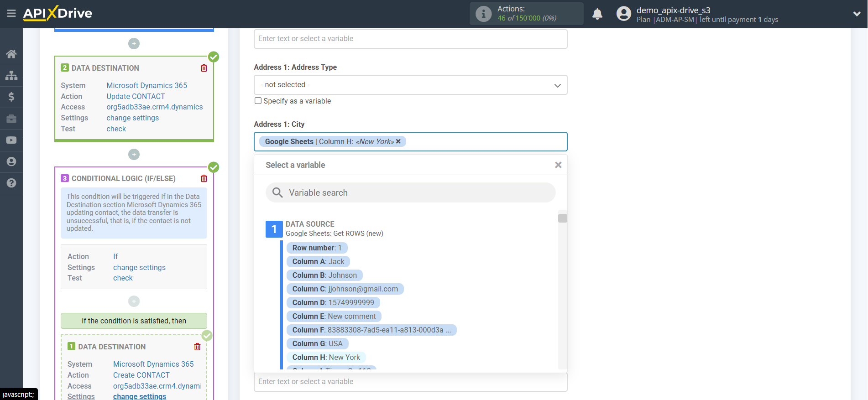Click change settings in Conditional Logic block
This screenshot has height=400, width=868.
139,267
